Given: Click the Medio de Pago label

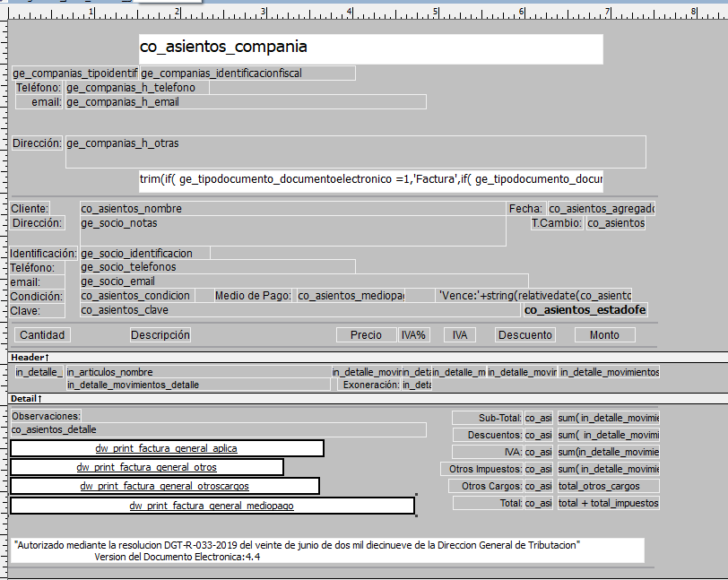Looking at the screenshot, I should [253, 296].
